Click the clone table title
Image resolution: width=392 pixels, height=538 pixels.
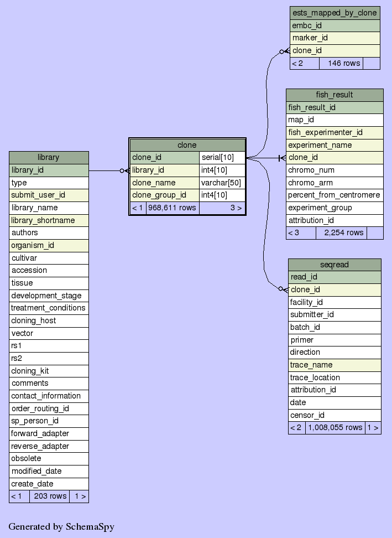187,145
